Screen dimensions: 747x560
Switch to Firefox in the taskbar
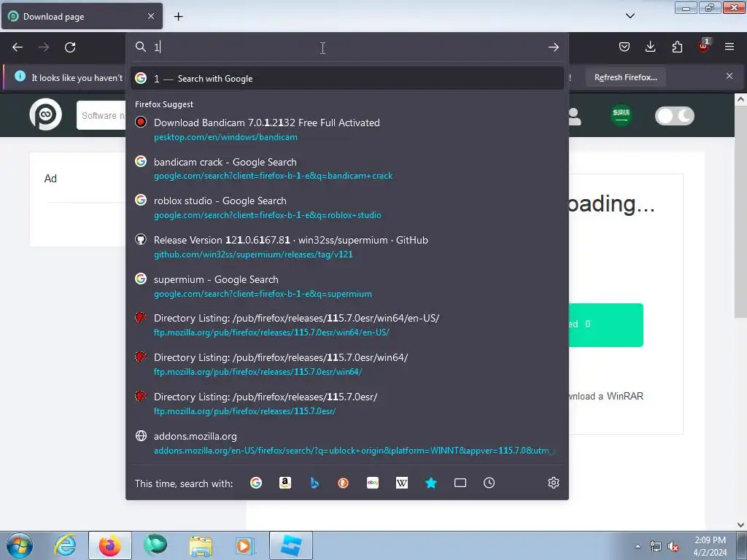pyautogui.click(x=109, y=545)
